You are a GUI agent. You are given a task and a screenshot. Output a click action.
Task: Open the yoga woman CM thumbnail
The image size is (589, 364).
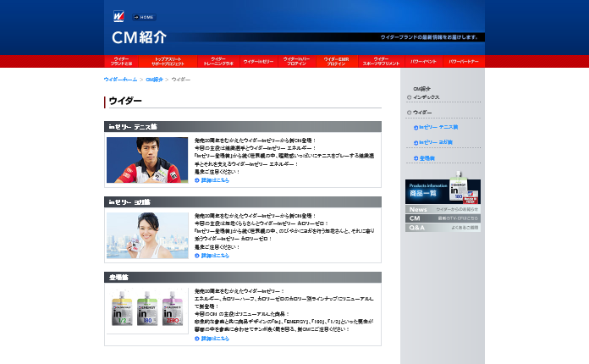pos(147,235)
